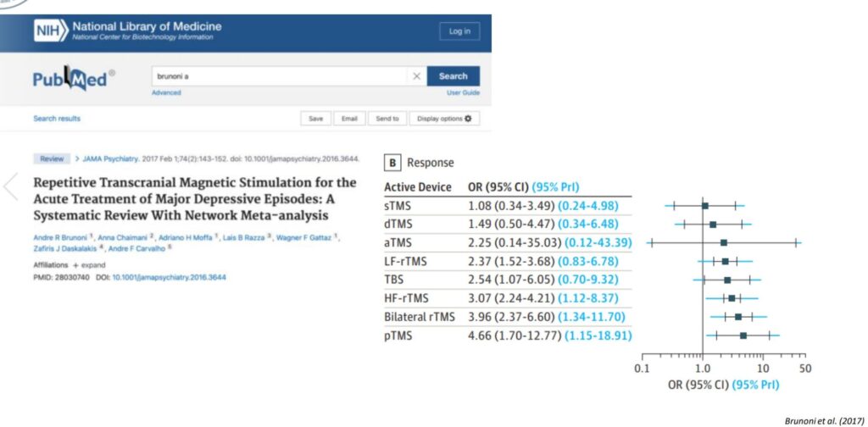Click the blue Search button
This screenshot has height=427, width=868.
click(453, 76)
